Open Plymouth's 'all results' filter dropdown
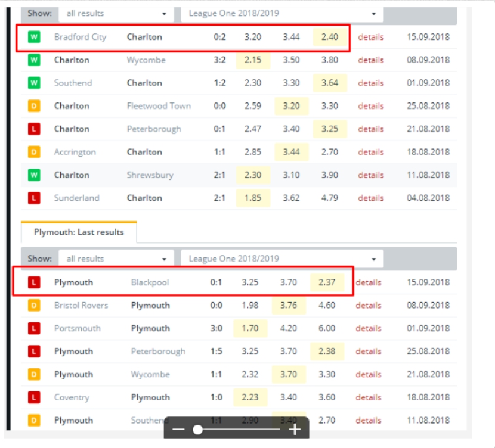Screen dimensions: 495x448 [x=116, y=259]
